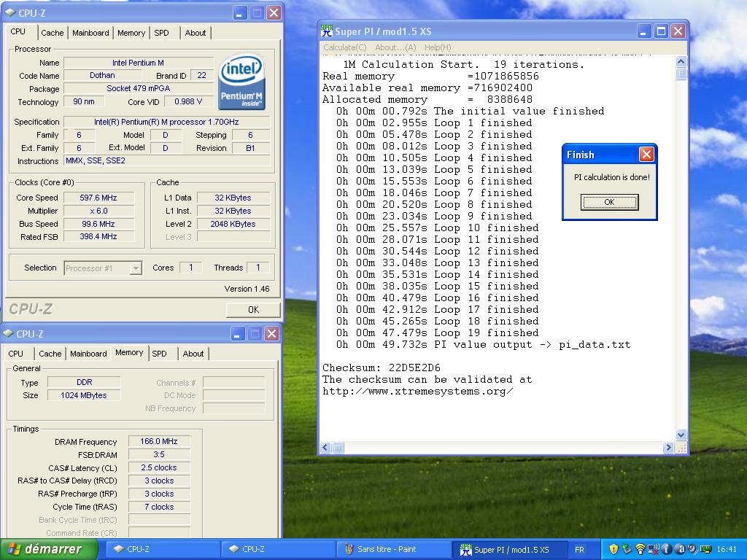This screenshot has height=560, width=747.
Task: Close the Finish dialog with the X
Action: 646,155
